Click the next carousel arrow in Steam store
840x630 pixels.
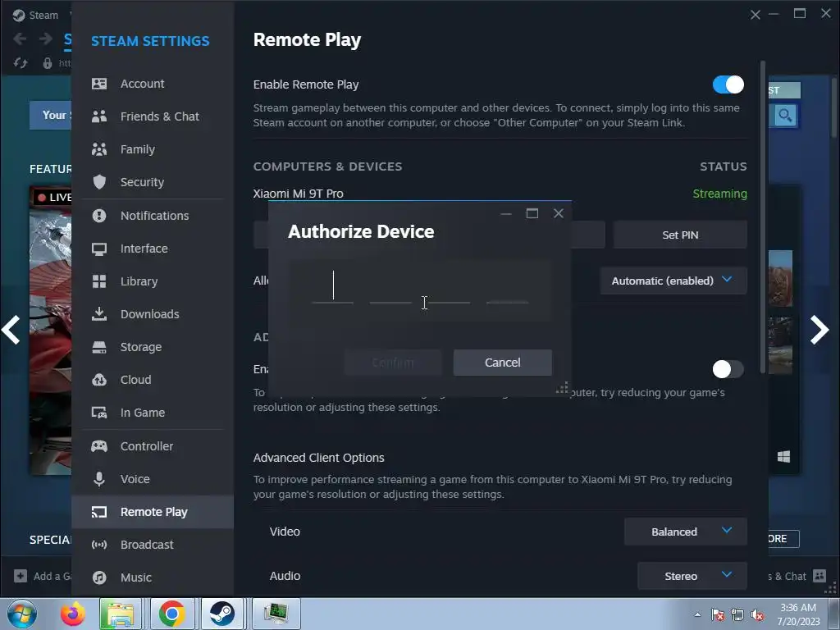click(819, 330)
